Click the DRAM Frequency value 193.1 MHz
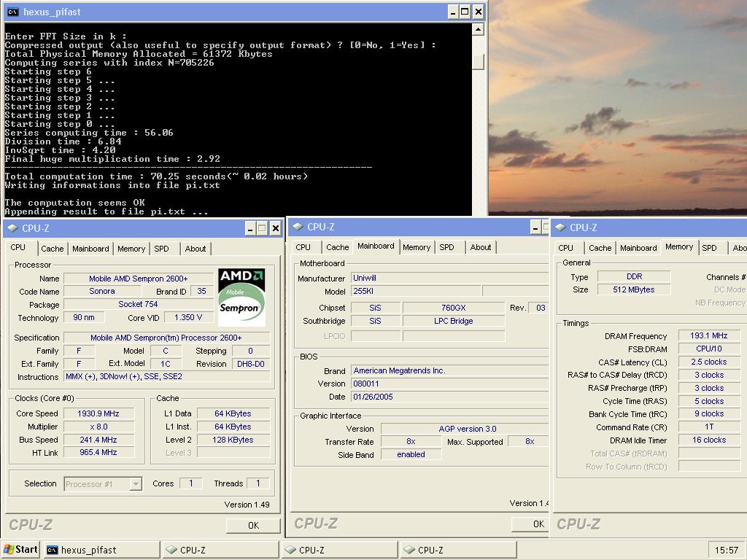Image resolution: width=747 pixels, height=560 pixels. (x=709, y=335)
